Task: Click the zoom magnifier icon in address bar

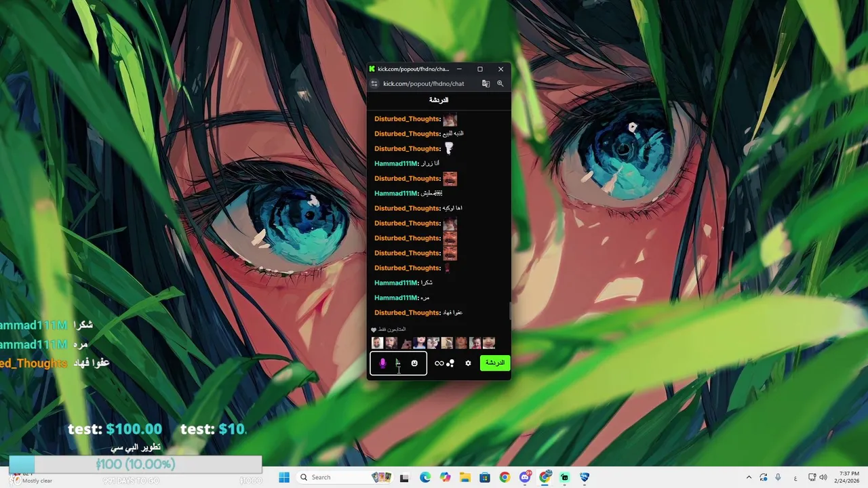Action: [500, 83]
